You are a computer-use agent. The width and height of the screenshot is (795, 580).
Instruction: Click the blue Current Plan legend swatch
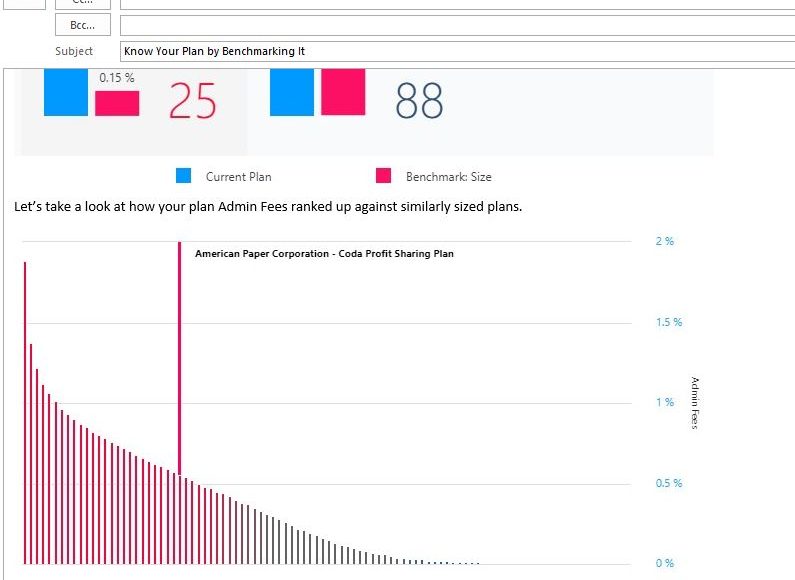(x=183, y=176)
